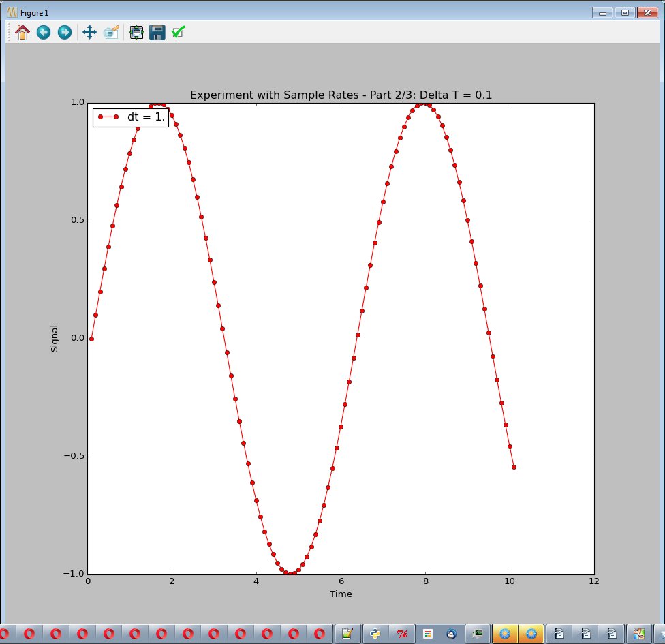Close the Figure 1 window
Image resolution: width=665 pixels, height=644 pixels.
pos(647,13)
